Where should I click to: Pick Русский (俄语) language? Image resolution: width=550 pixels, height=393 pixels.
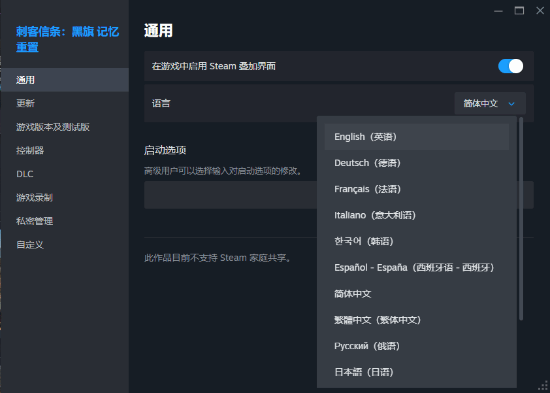[x=417, y=346]
